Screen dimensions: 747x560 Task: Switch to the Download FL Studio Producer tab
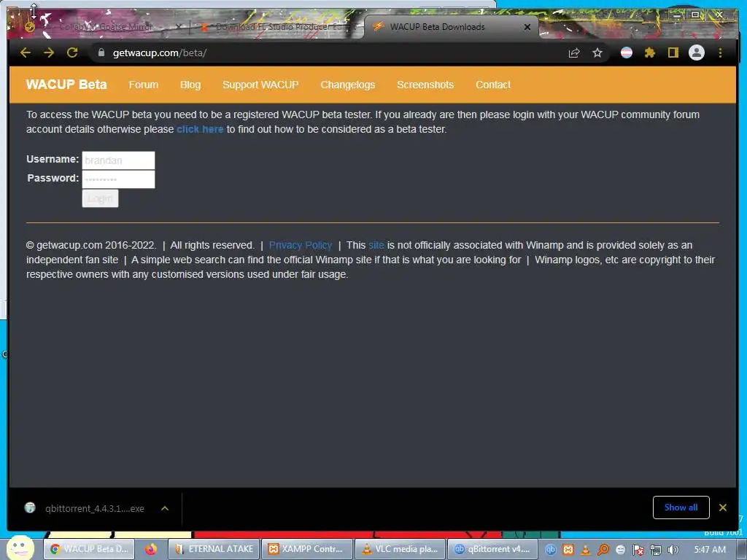[276, 27]
